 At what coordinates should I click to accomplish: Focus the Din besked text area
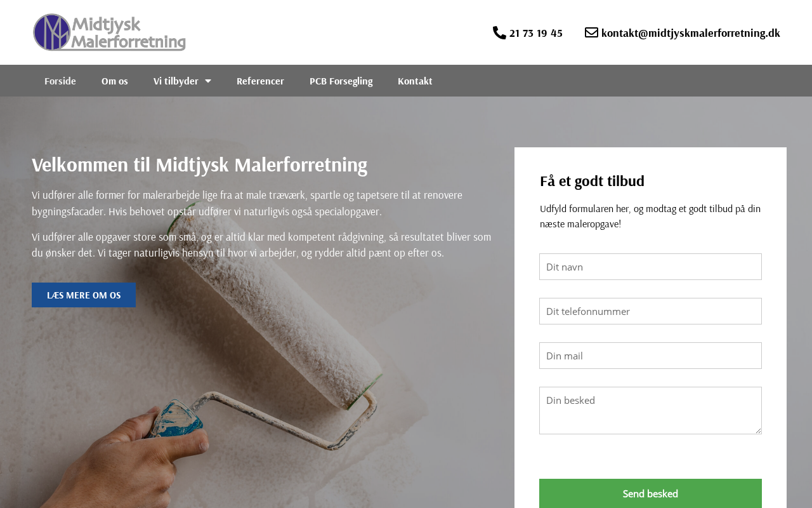pos(650,411)
